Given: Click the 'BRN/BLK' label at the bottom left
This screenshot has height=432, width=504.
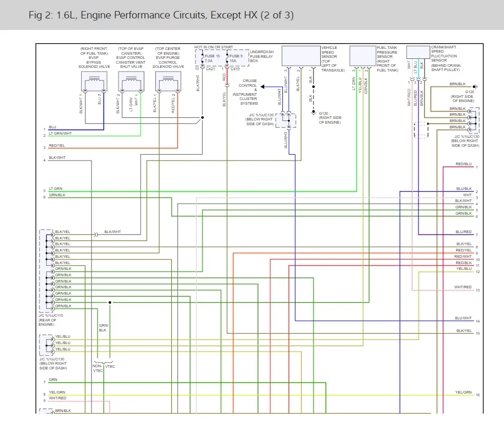Looking at the screenshot, I should pyautogui.click(x=63, y=411).
